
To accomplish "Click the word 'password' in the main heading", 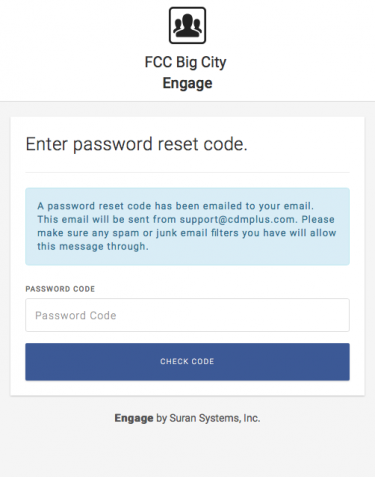I will tap(113, 145).
